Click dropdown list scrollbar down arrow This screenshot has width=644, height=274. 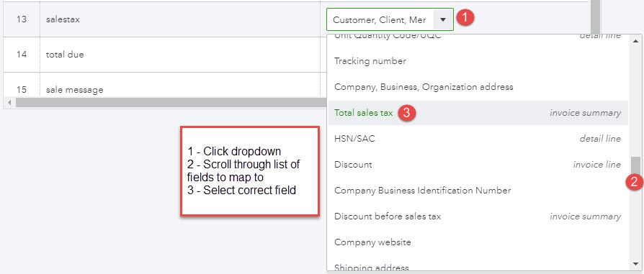(635, 263)
